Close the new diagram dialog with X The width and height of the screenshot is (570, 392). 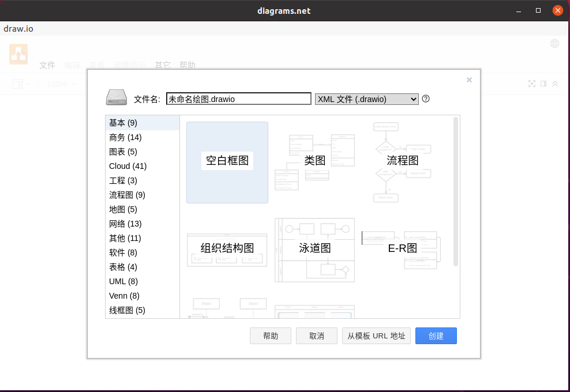pyautogui.click(x=469, y=80)
